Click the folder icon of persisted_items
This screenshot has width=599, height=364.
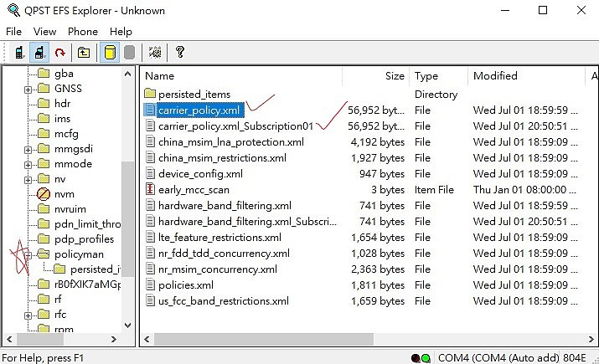click(150, 93)
